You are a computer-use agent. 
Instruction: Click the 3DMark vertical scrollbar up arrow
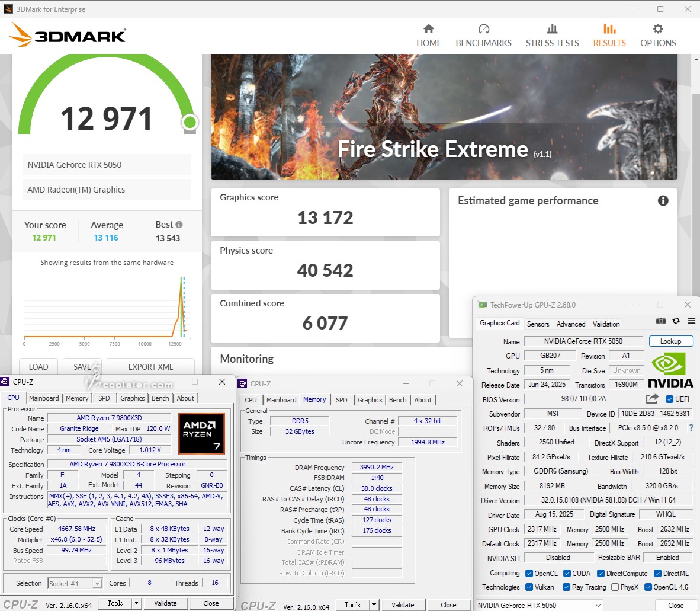pyautogui.click(x=696, y=59)
